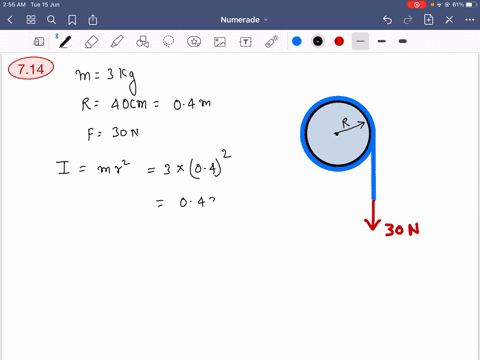Image resolution: width=480 pixels, height=360 pixels.
Task: Select the Image insert tool
Action: (x=220, y=42)
